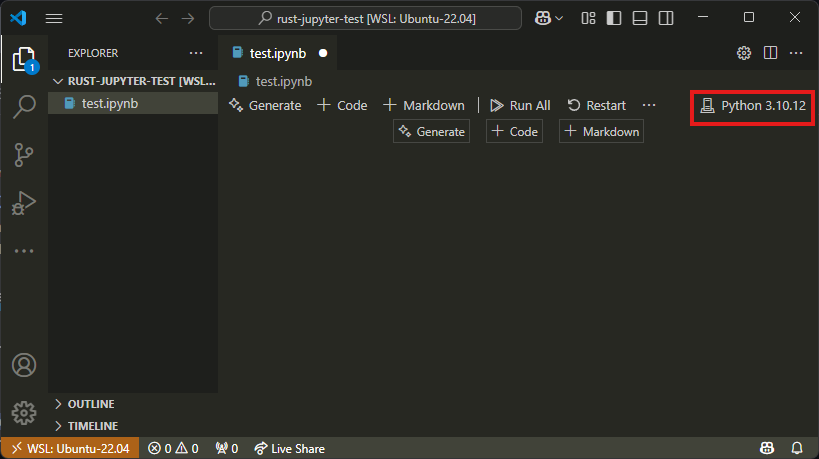Screen dimensions: 819x459
Task: Click the forwarded ports indicator showing 0
Action: tap(227, 449)
